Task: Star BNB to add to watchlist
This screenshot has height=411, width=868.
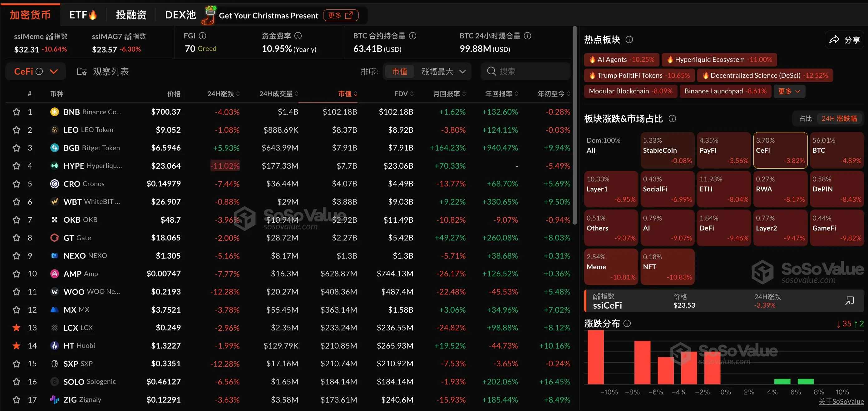Action: [16, 112]
